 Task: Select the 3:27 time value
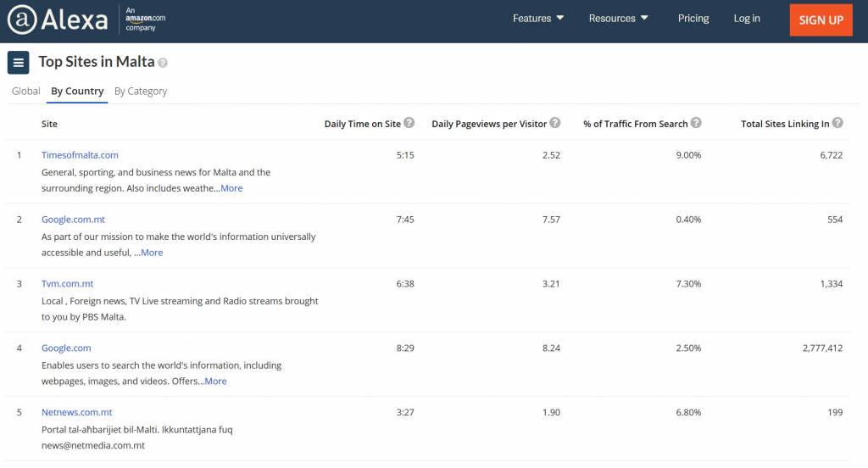tap(405, 412)
